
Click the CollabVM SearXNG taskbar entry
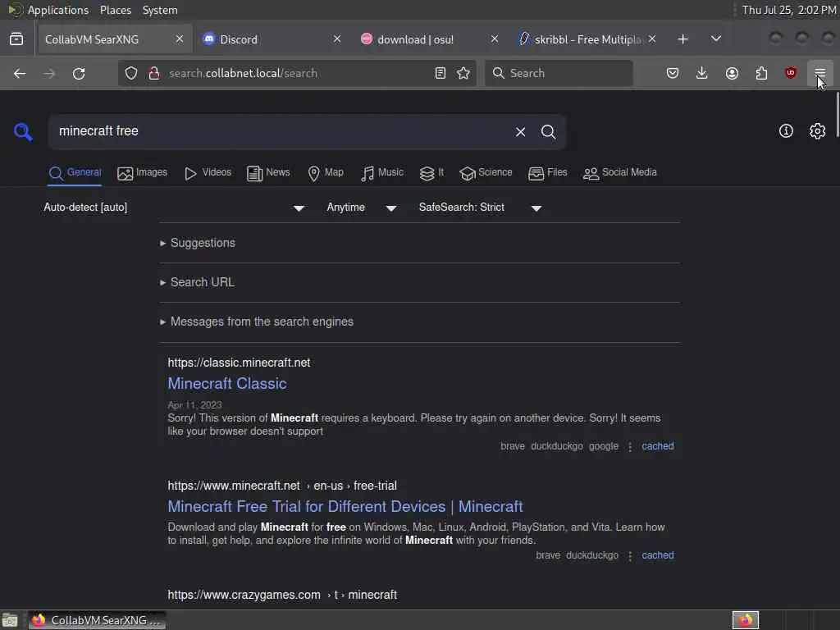(98, 620)
